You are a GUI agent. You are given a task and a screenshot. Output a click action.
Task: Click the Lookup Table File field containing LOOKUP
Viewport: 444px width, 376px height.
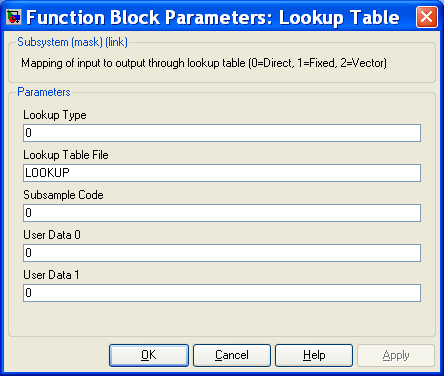click(x=222, y=173)
